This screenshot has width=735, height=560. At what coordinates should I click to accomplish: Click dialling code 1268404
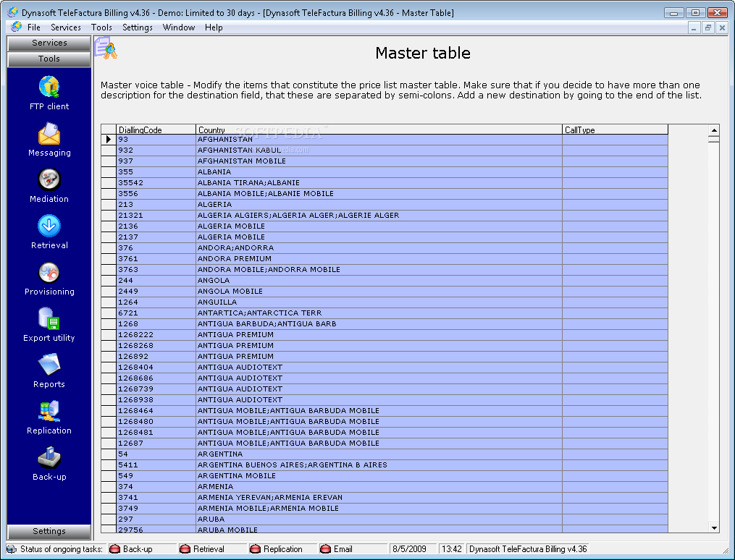coord(156,367)
